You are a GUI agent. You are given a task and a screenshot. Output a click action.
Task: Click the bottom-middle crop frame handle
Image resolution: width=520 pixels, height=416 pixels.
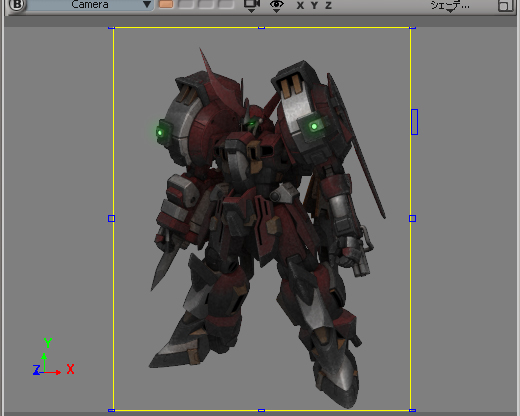coord(261,410)
